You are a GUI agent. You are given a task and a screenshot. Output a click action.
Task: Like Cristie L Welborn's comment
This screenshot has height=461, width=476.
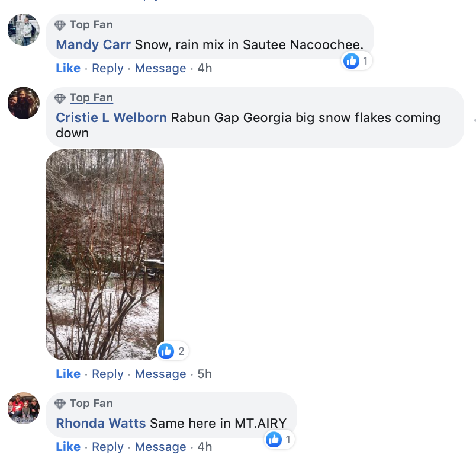click(x=68, y=374)
